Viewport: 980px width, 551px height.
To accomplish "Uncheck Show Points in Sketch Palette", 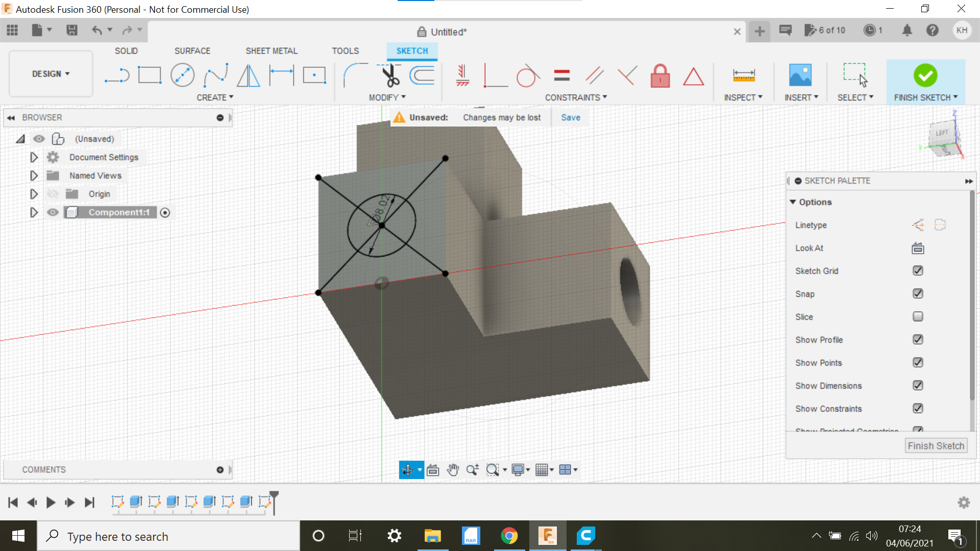I will coord(917,362).
